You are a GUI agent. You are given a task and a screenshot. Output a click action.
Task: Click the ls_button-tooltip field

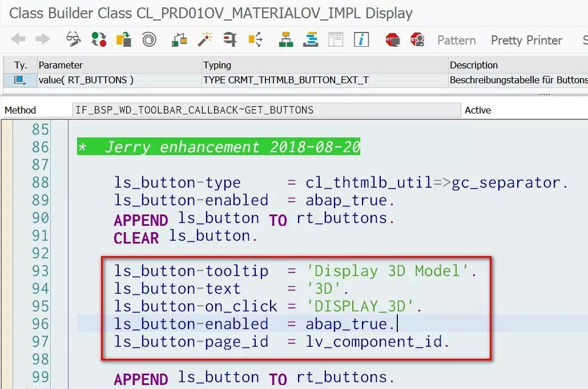pyautogui.click(x=191, y=271)
